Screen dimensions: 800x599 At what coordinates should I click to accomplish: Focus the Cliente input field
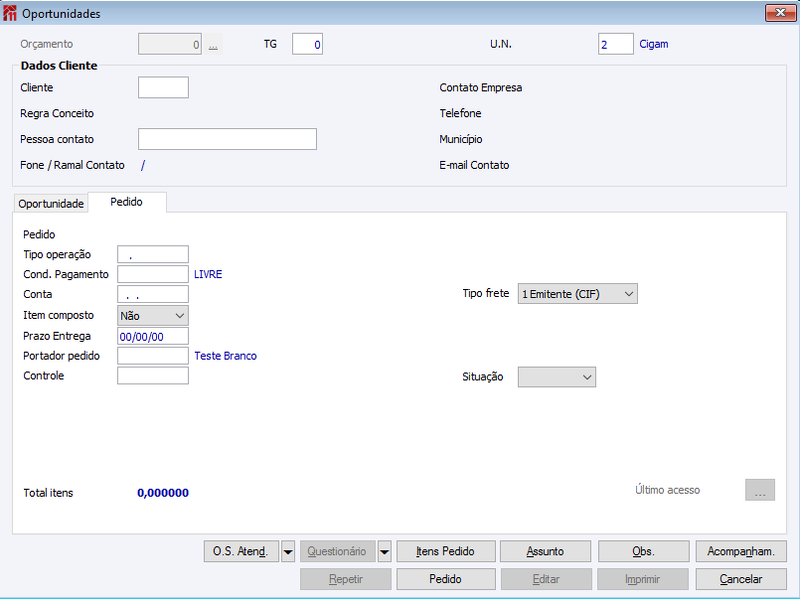(163, 87)
